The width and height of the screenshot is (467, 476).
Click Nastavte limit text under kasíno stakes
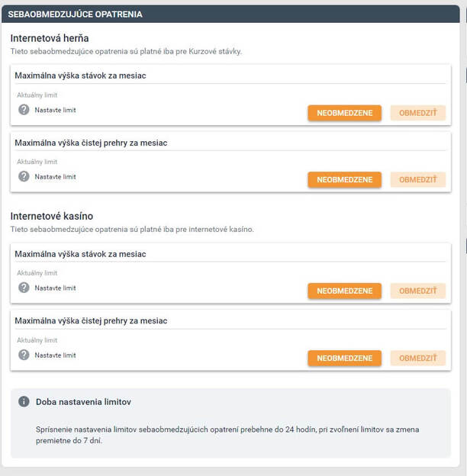point(55,288)
